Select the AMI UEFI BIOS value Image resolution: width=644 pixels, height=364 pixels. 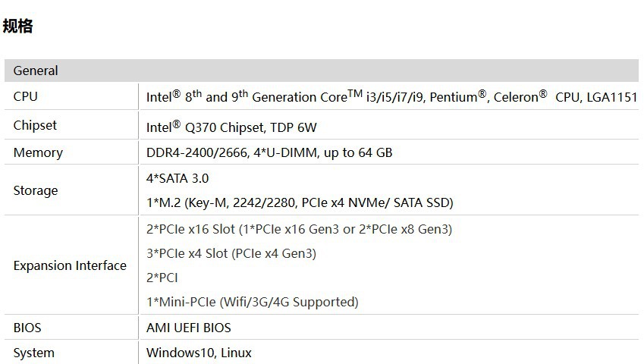(189, 328)
